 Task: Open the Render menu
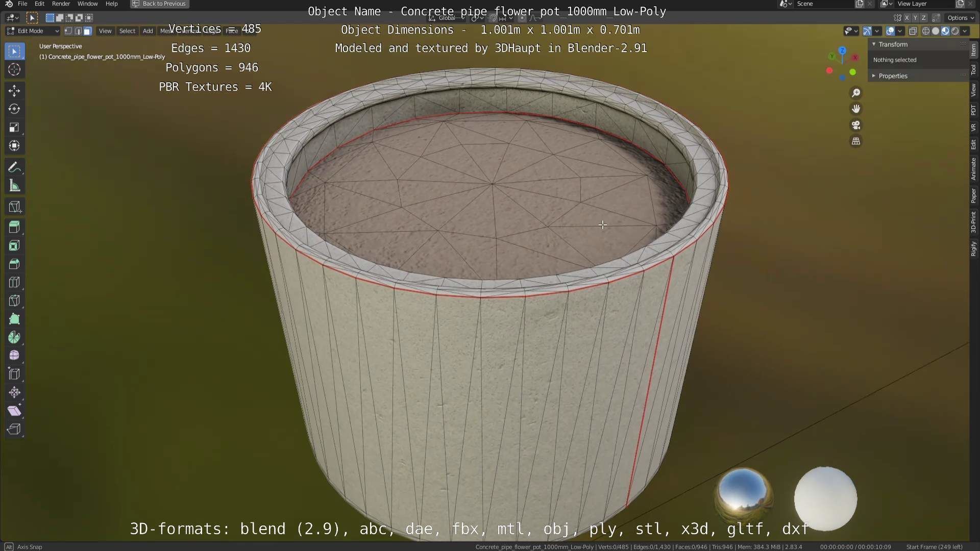click(x=61, y=4)
